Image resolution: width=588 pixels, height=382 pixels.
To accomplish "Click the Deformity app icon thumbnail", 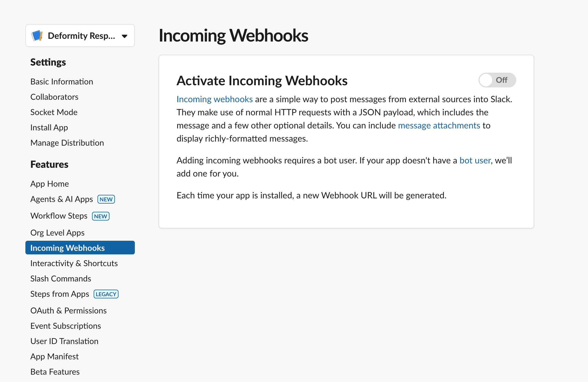I will 37,36.
